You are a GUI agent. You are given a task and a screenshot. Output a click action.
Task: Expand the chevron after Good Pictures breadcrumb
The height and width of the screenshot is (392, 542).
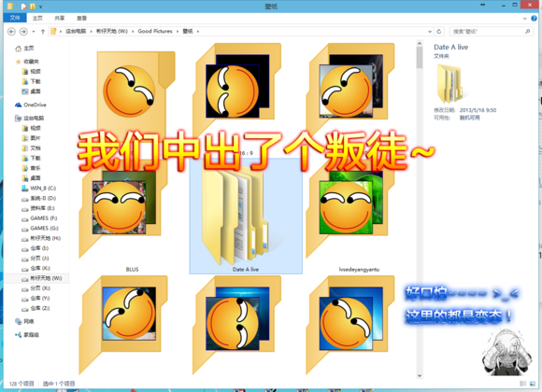click(x=178, y=32)
